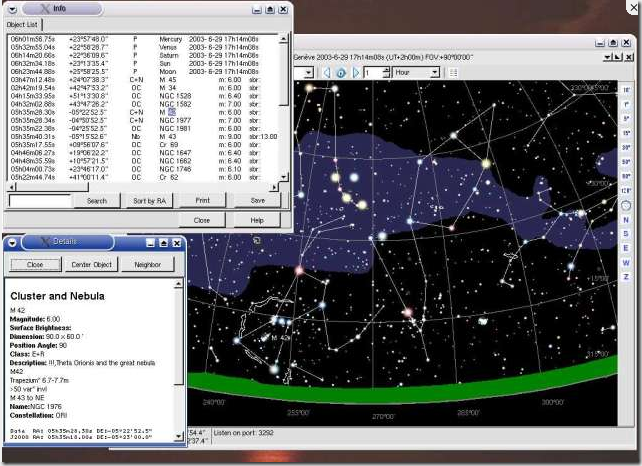Click the Print button in Info window

203,200
